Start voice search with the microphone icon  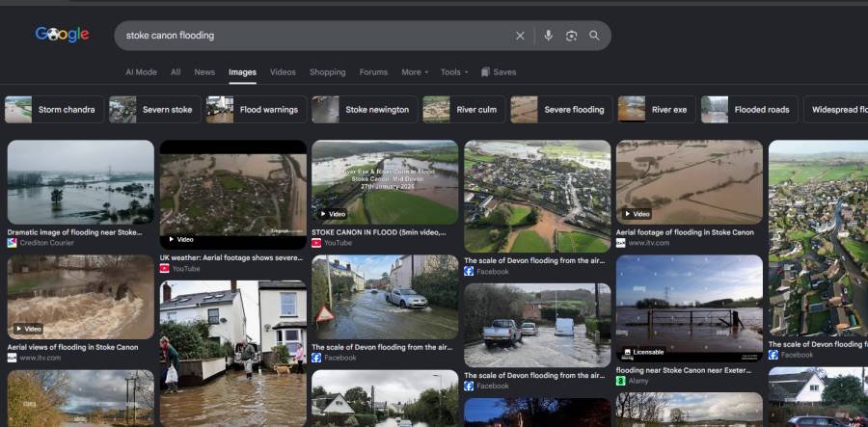548,36
